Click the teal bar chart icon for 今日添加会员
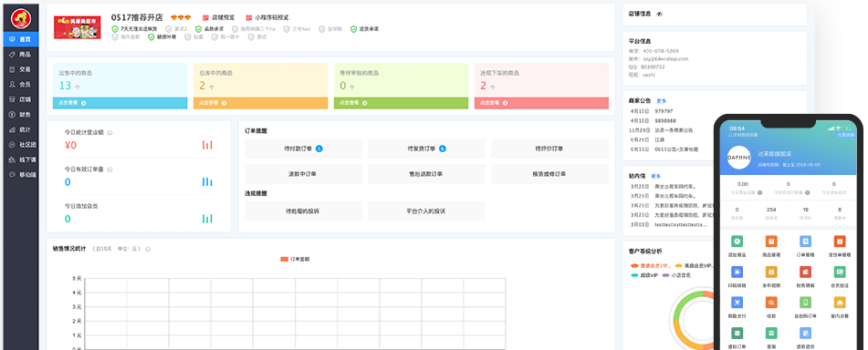 tap(207, 219)
